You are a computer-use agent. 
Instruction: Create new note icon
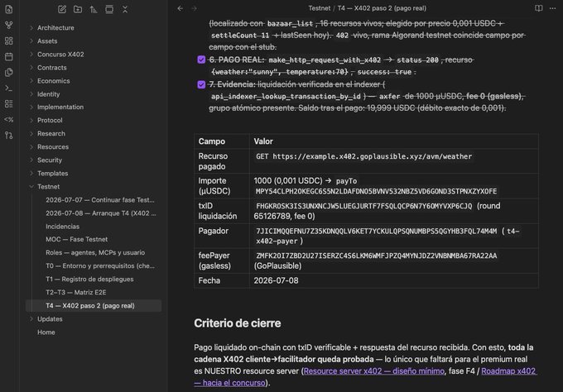click(x=62, y=9)
